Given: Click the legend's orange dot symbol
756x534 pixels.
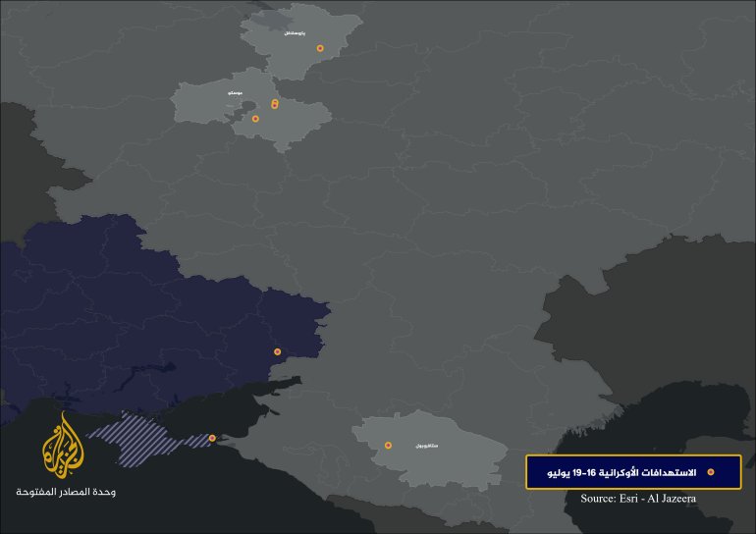Looking at the screenshot, I should pos(710,472).
